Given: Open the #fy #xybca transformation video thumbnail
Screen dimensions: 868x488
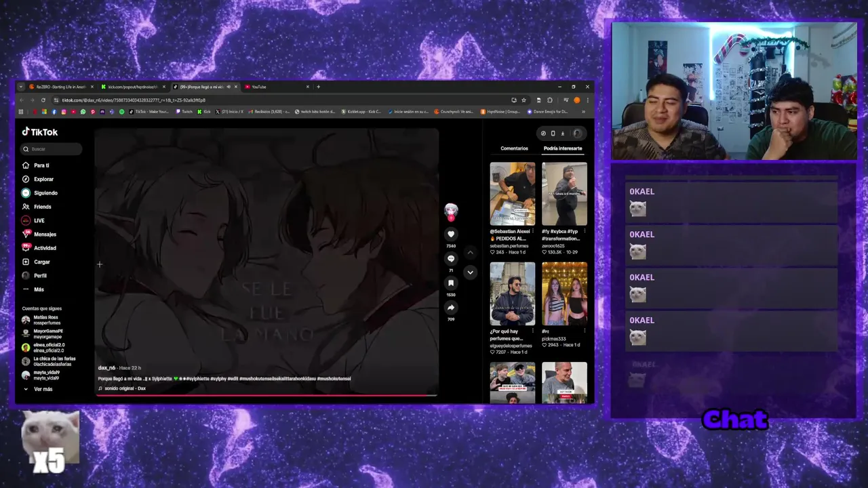Looking at the screenshot, I should (564, 194).
